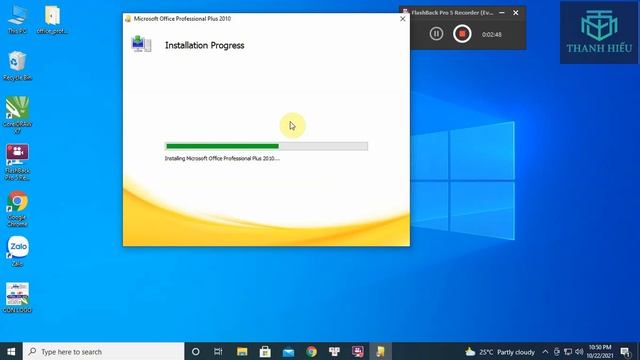This screenshot has height=360, width=640.
Task: Select CorelDRAW X7 desktop shortcut
Action: [17, 115]
